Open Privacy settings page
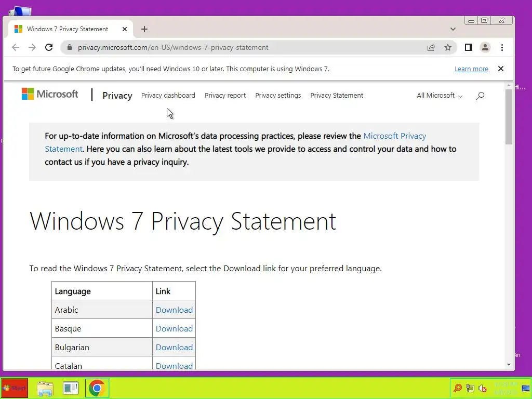 click(278, 96)
